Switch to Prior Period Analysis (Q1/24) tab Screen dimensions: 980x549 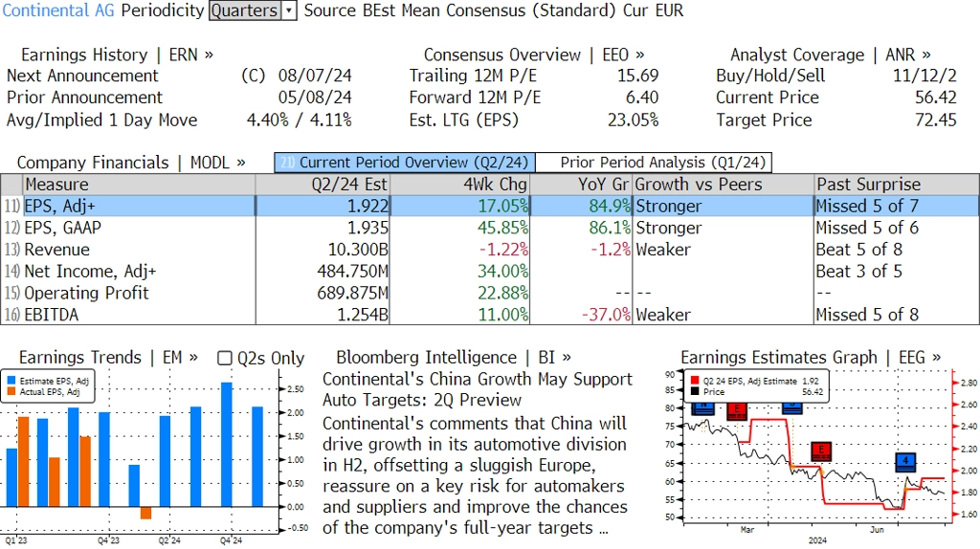pyautogui.click(x=654, y=163)
